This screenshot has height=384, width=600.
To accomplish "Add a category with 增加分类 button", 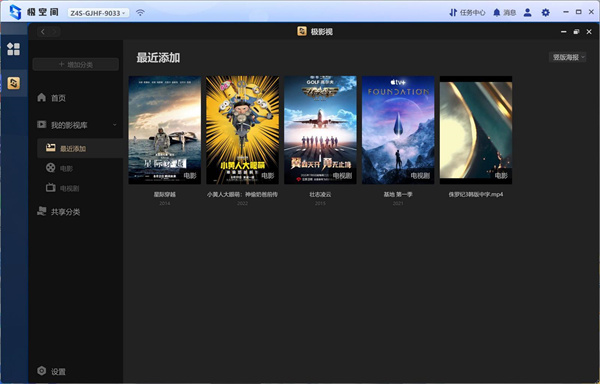I will 76,65.
